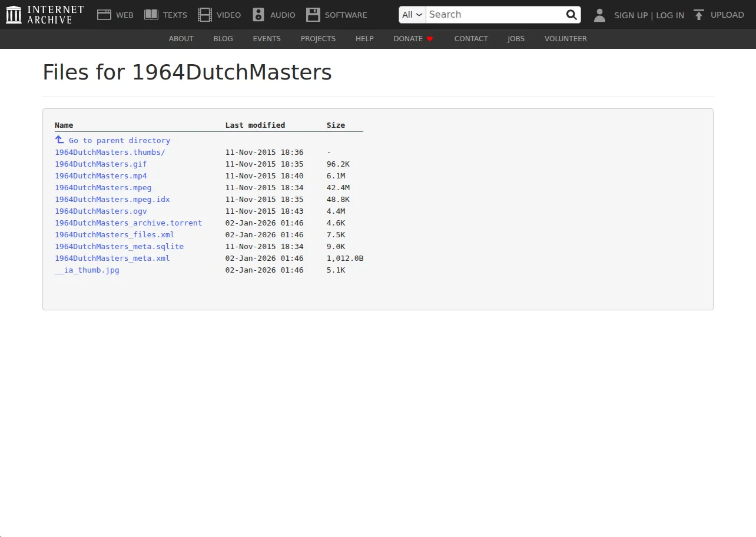
Task: Open the Projects menu item
Action: click(x=318, y=39)
